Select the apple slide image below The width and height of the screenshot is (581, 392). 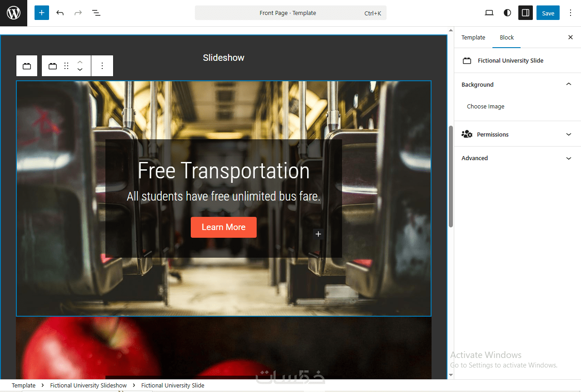point(223,348)
